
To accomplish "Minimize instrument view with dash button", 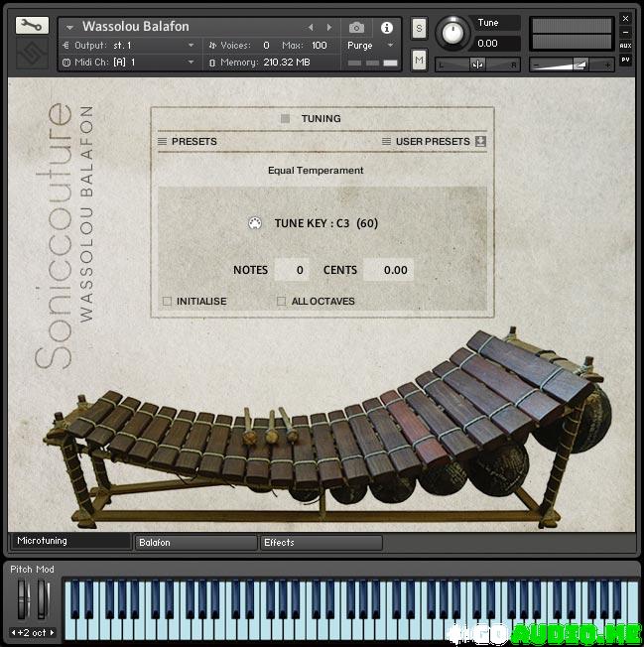I will click(625, 32).
